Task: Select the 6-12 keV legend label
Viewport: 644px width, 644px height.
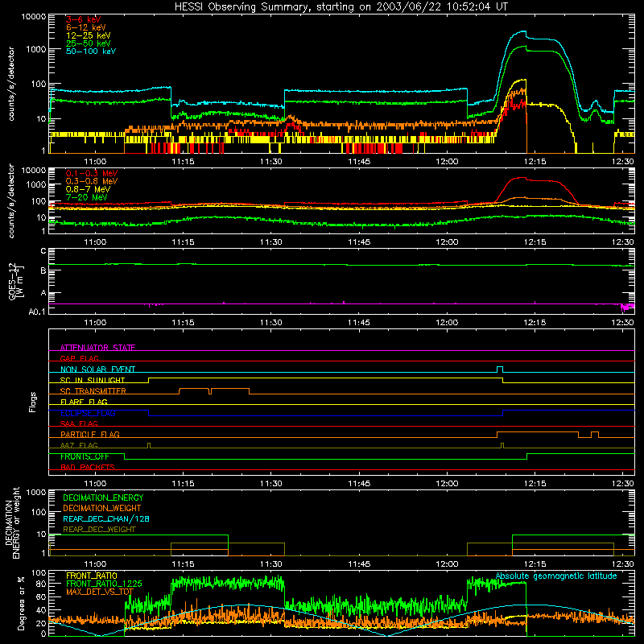Action: [x=86, y=27]
